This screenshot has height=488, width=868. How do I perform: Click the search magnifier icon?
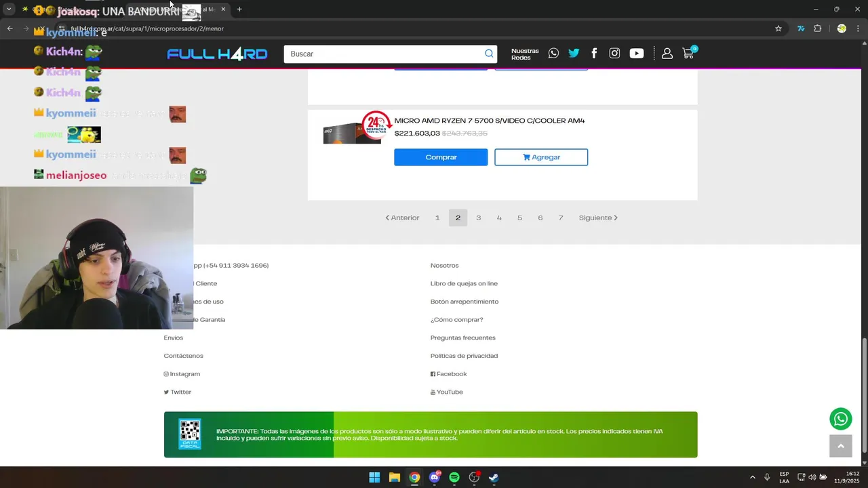coord(489,54)
